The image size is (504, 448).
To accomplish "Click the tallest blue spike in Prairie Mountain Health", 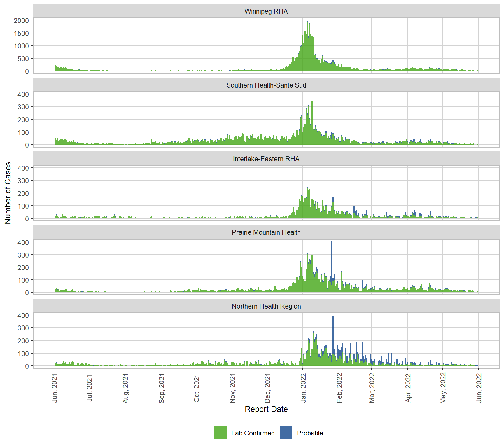I will 332,257.
